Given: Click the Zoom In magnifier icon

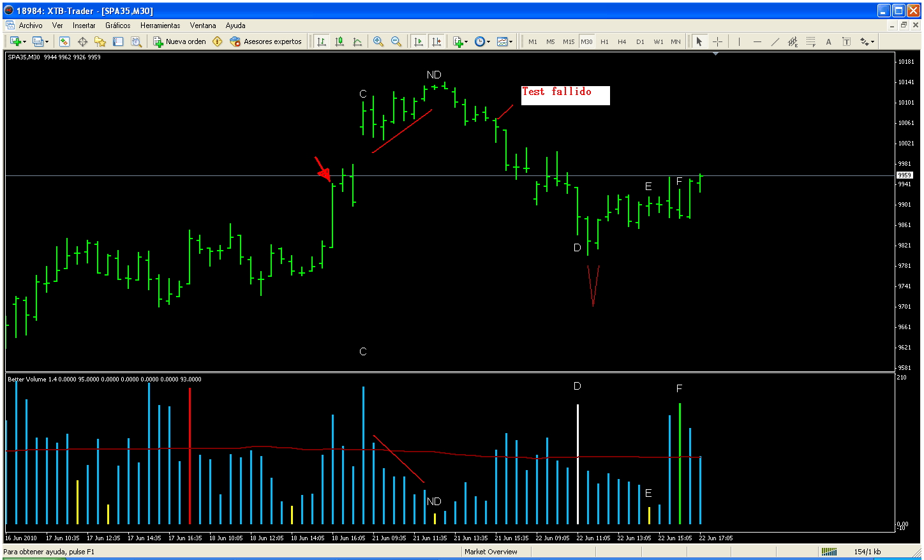Looking at the screenshot, I should point(378,41).
